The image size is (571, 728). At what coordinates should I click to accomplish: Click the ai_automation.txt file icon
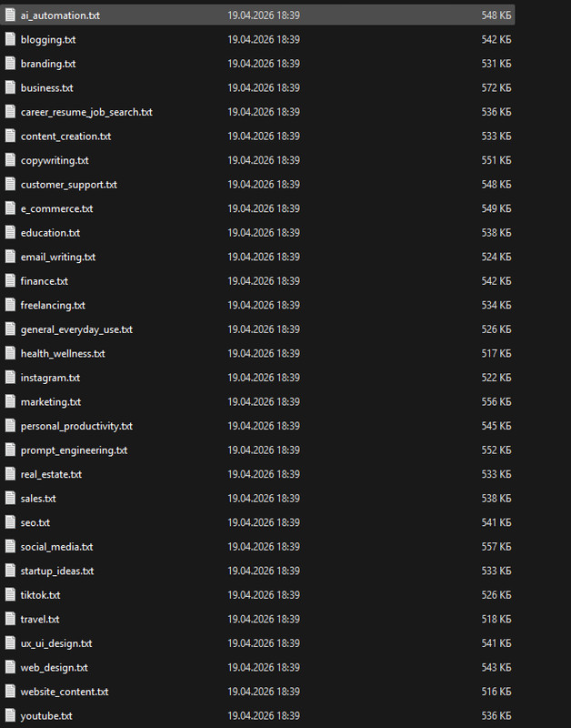click(x=10, y=15)
